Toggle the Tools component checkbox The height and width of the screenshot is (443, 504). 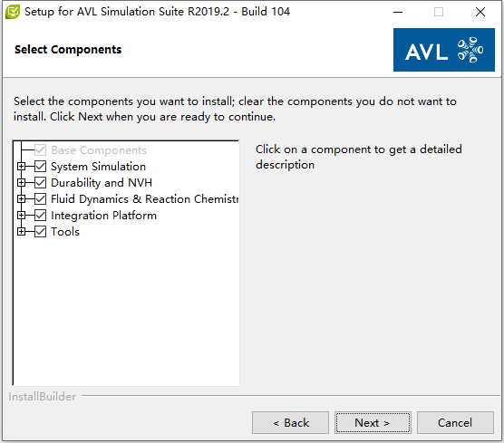pos(40,232)
